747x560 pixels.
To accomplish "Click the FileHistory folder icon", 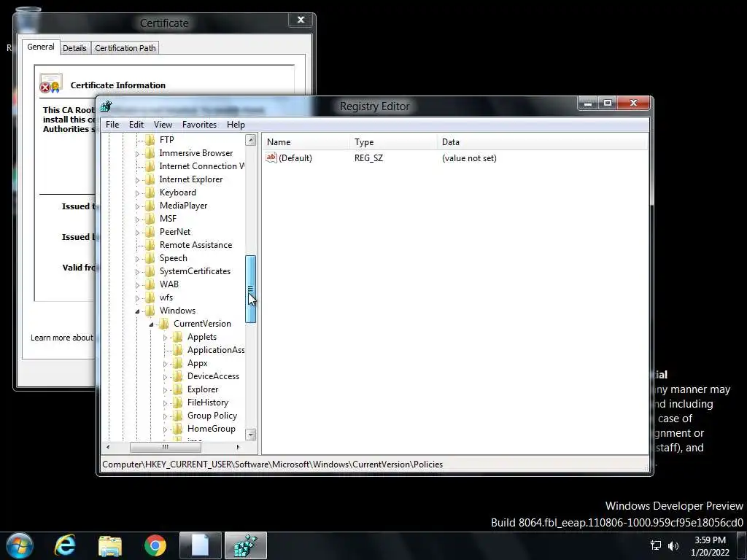I will pyautogui.click(x=178, y=402).
